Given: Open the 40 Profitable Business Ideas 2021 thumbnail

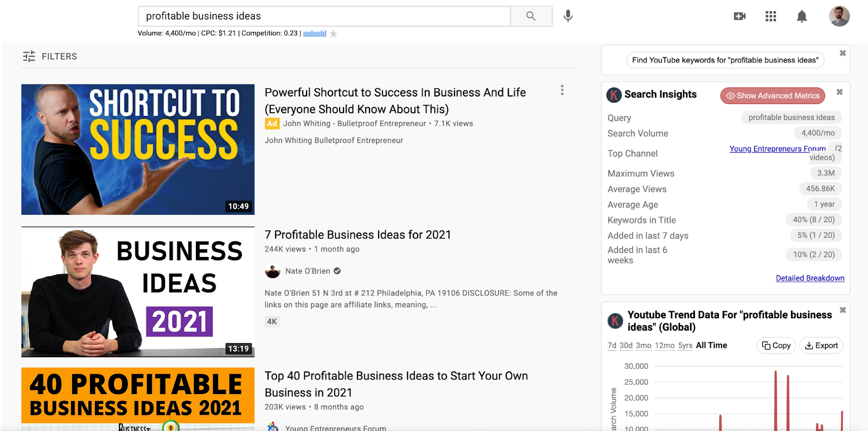Looking at the screenshot, I should pos(138,399).
